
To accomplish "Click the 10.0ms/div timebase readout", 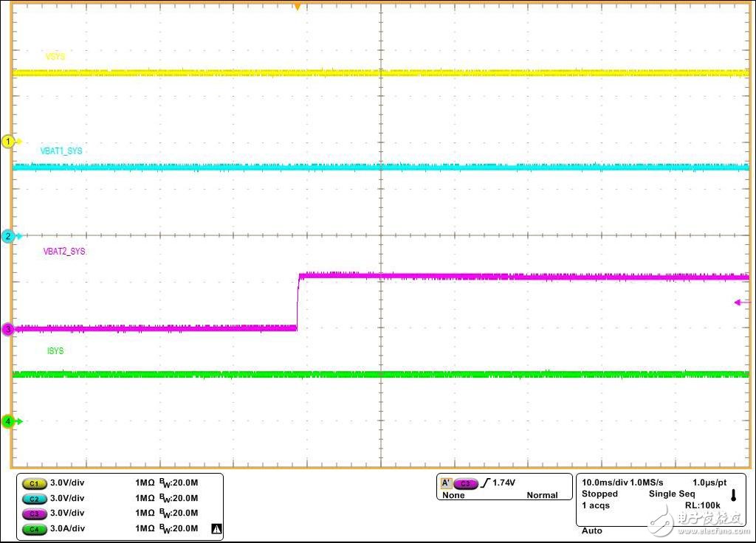I will point(605,483).
